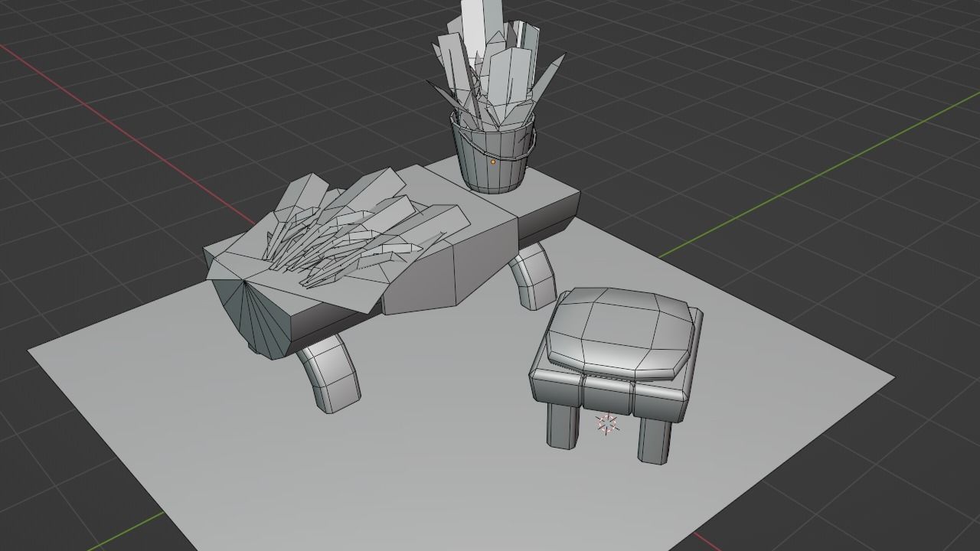Viewport: 980px width, 551px height.
Task: Select the stool's seat cushion
Action: [x=620, y=333]
